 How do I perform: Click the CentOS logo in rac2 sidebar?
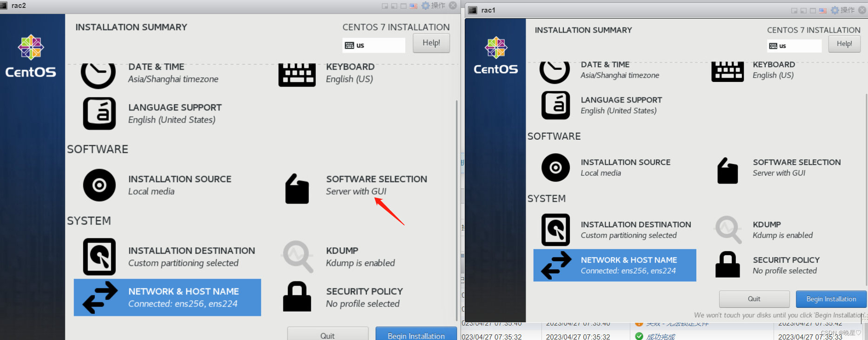tap(31, 56)
